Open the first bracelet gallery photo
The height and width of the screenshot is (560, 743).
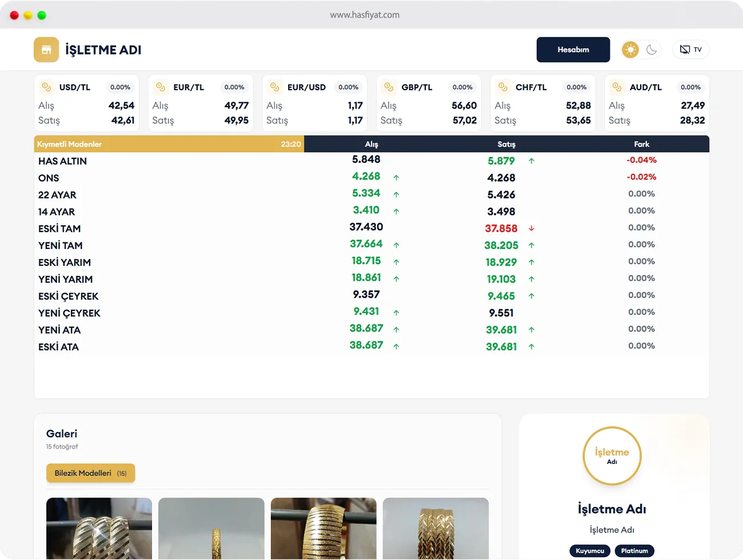(x=99, y=529)
